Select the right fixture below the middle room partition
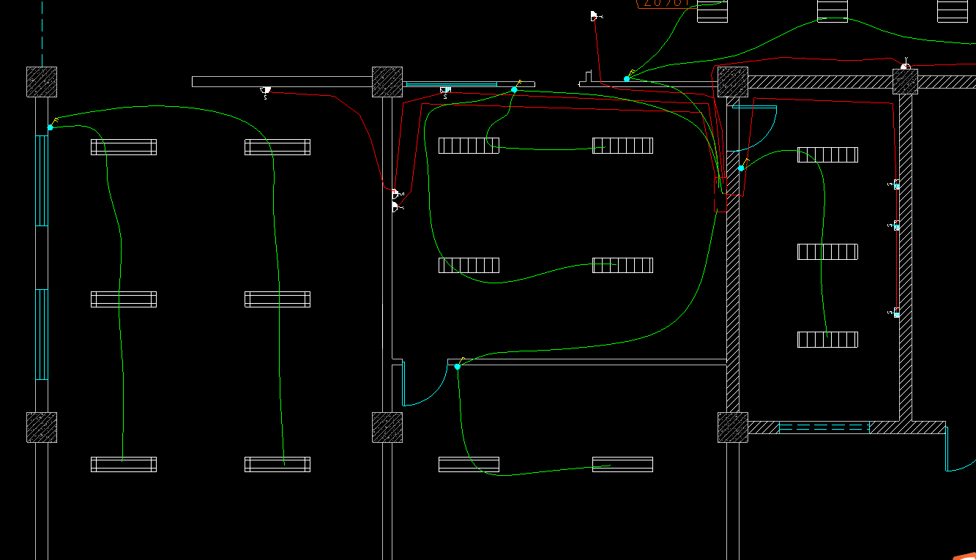 pos(622,464)
